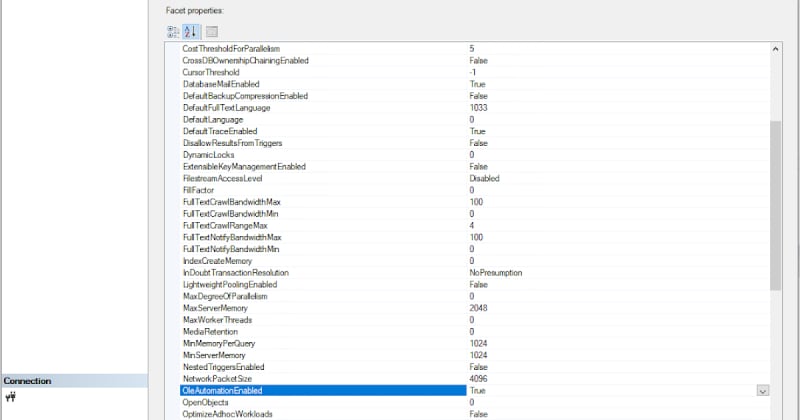The image size is (800, 420).
Task: Select the OptimizeAdhocWorkloads property
Action: tap(228, 414)
